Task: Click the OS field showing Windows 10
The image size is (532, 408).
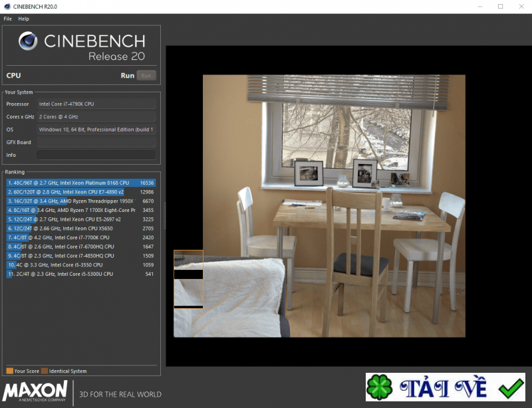Action: (96, 129)
